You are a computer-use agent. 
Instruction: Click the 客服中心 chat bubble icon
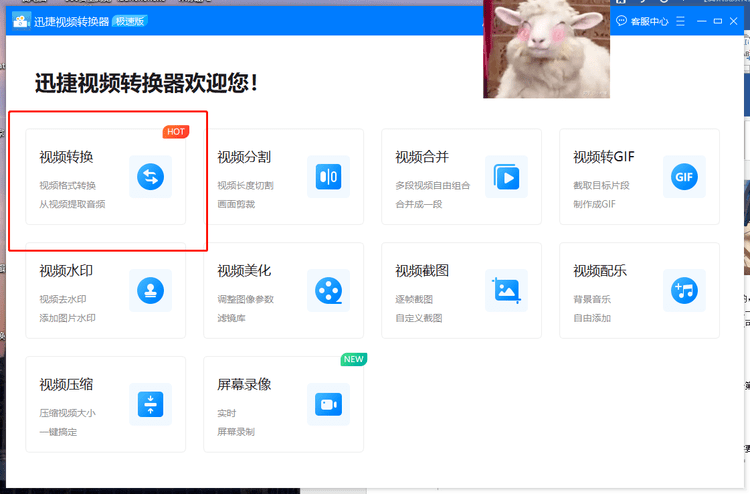tap(621, 21)
